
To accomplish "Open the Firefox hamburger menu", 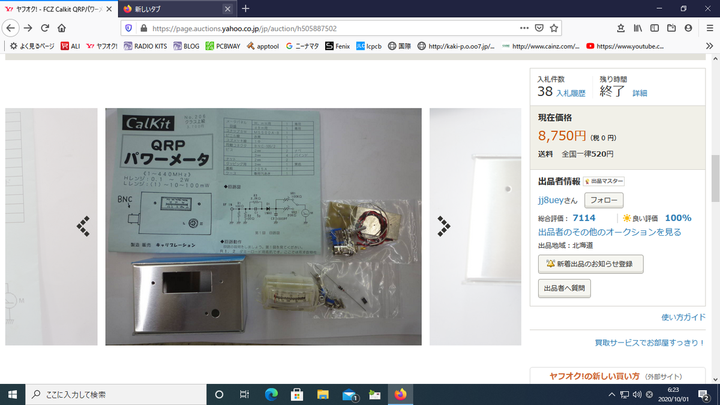I will click(709, 28).
